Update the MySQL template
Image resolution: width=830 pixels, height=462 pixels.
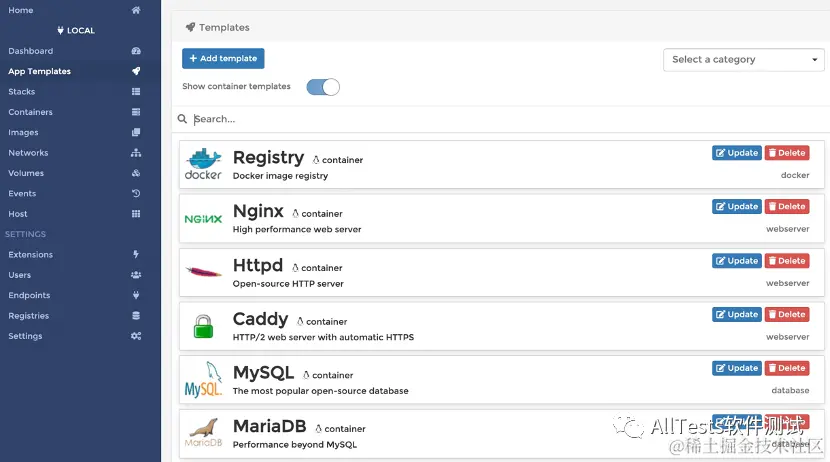pyautogui.click(x=736, y=368)
